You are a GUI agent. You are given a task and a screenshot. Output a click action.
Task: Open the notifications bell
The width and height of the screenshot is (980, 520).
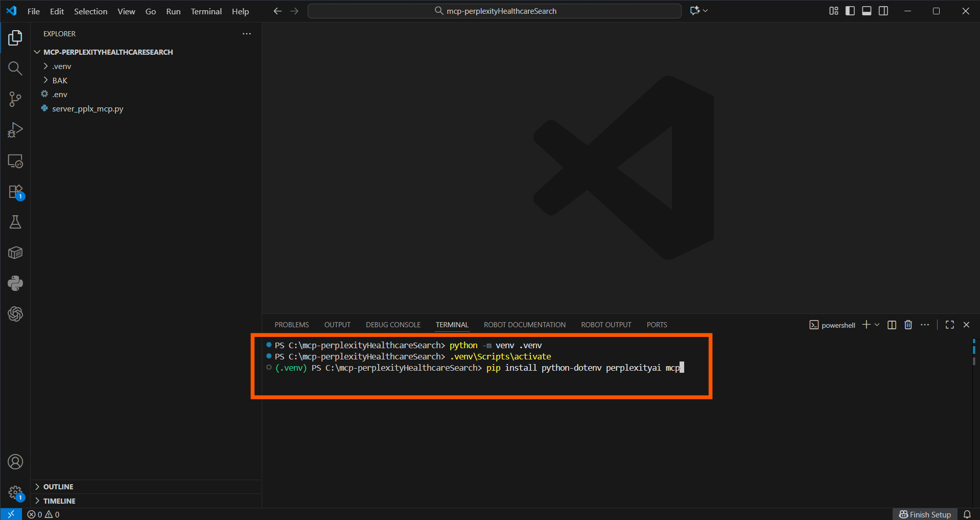[967, 514]
